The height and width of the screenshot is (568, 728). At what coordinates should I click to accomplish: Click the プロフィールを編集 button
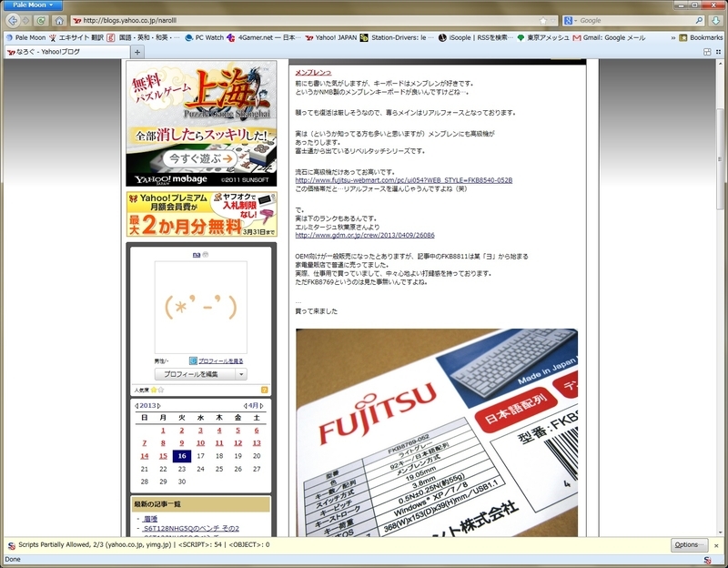point(195,374)
